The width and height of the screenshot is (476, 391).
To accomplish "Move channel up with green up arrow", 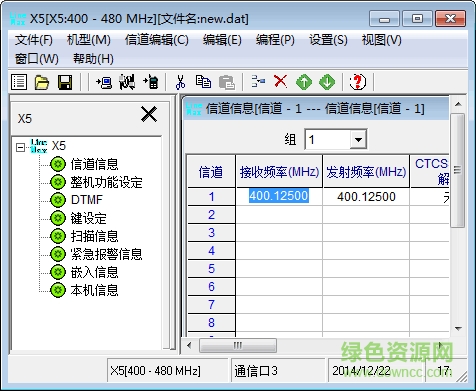I will 304,82.
